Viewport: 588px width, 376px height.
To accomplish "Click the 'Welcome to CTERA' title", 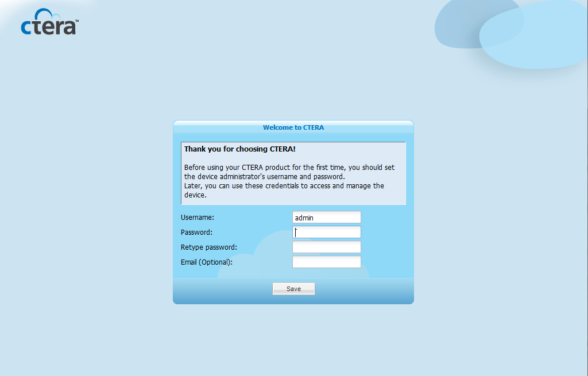I will 293,127.
